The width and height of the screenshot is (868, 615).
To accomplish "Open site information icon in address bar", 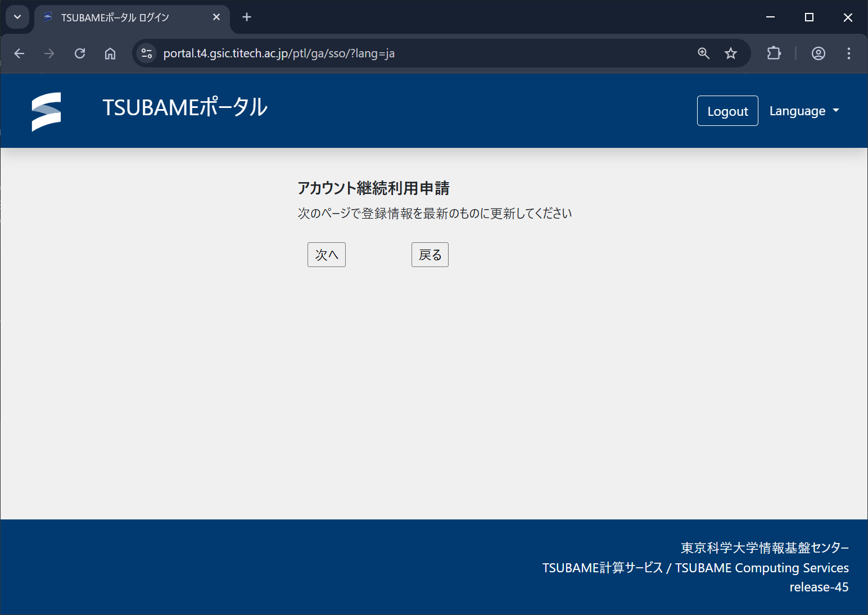I will 147,53.
